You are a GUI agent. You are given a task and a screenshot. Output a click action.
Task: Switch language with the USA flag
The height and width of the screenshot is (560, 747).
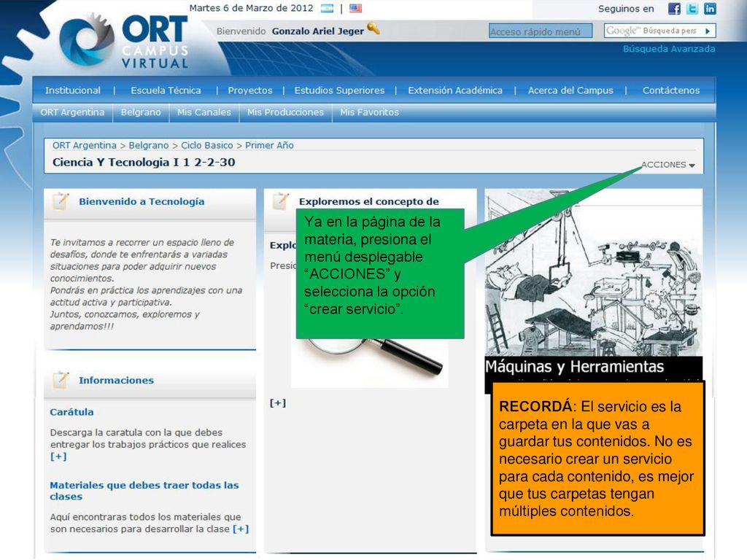click(355, 8)
